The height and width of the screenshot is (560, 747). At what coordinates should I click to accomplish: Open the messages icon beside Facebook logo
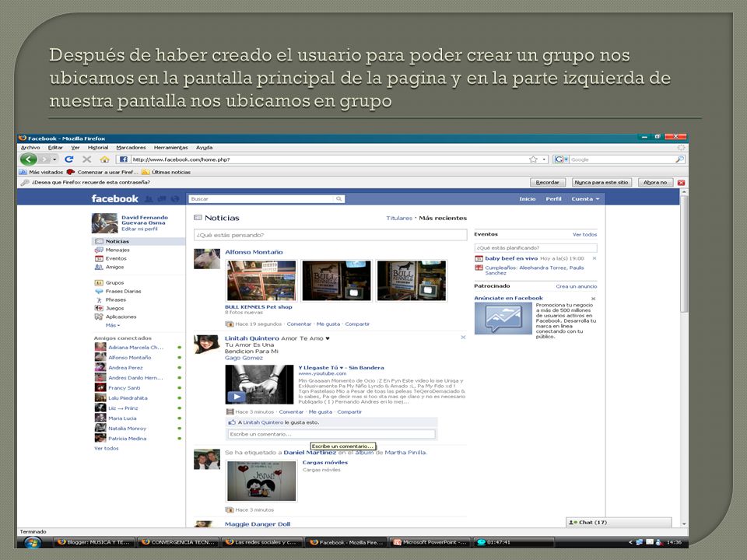(x=162, y=199)
